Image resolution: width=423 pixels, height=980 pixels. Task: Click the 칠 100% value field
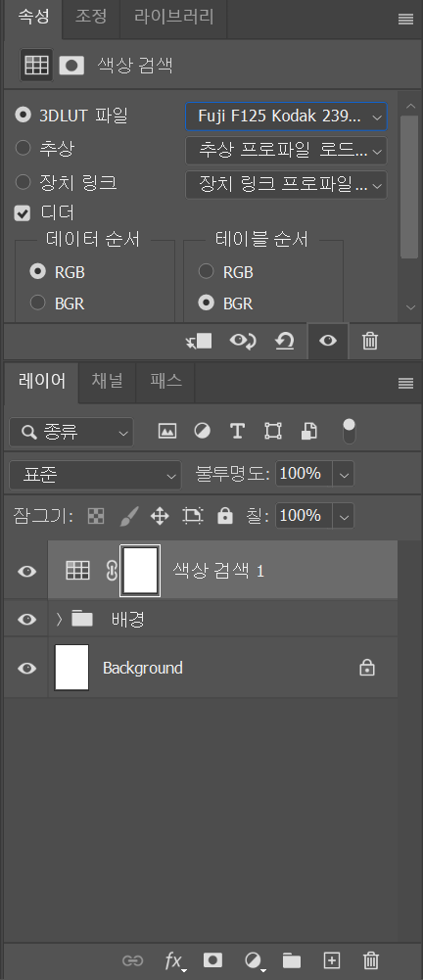pos(305,516)
